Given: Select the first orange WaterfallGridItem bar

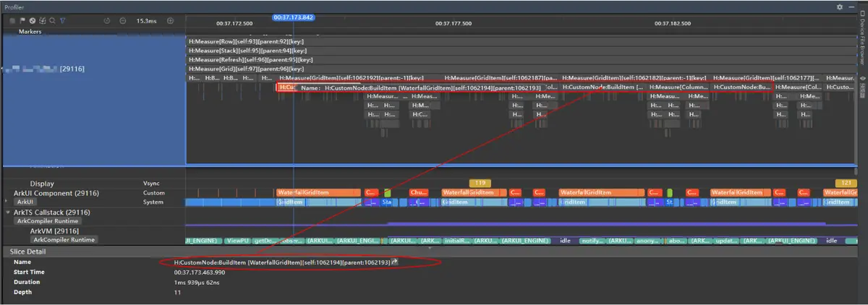Looking at the screenshot, I should click(318, 193).
